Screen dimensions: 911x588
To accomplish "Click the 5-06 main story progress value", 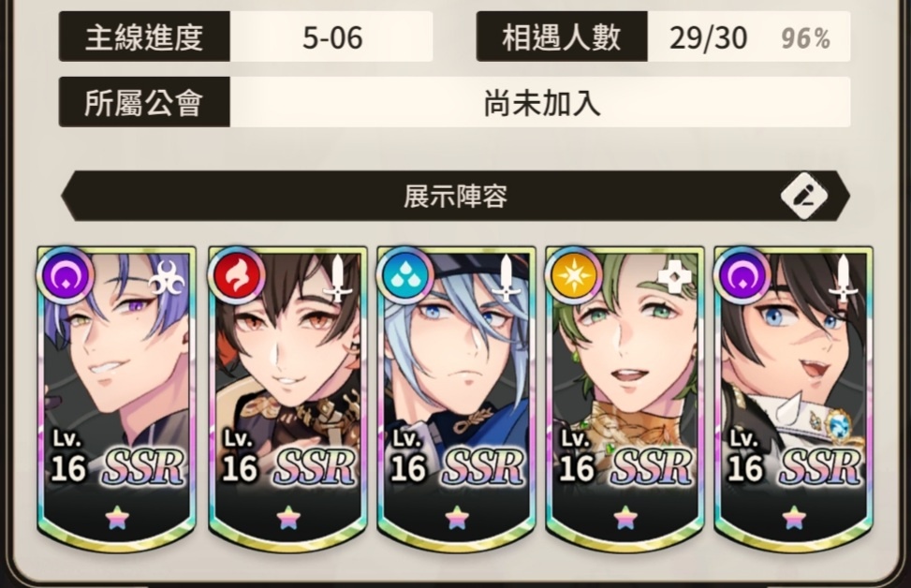I will click(331, 37).
